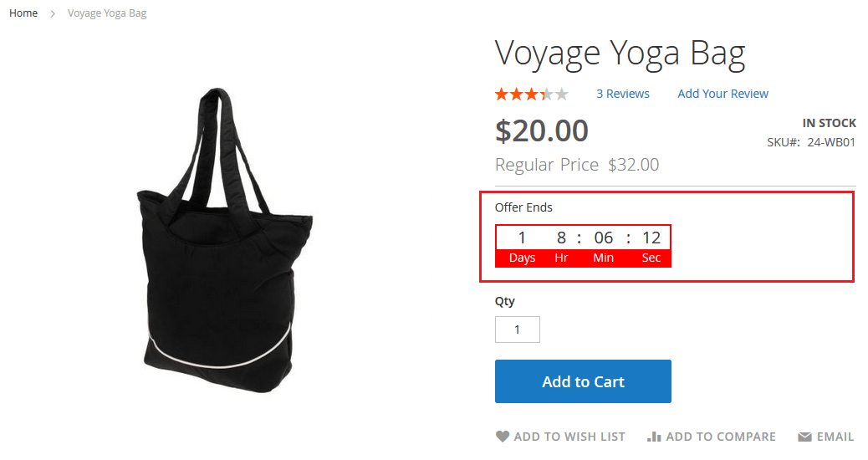Open the 3 Reviews link
The height and width of the screenshot is (460, 868).
[x=623, y=94]
